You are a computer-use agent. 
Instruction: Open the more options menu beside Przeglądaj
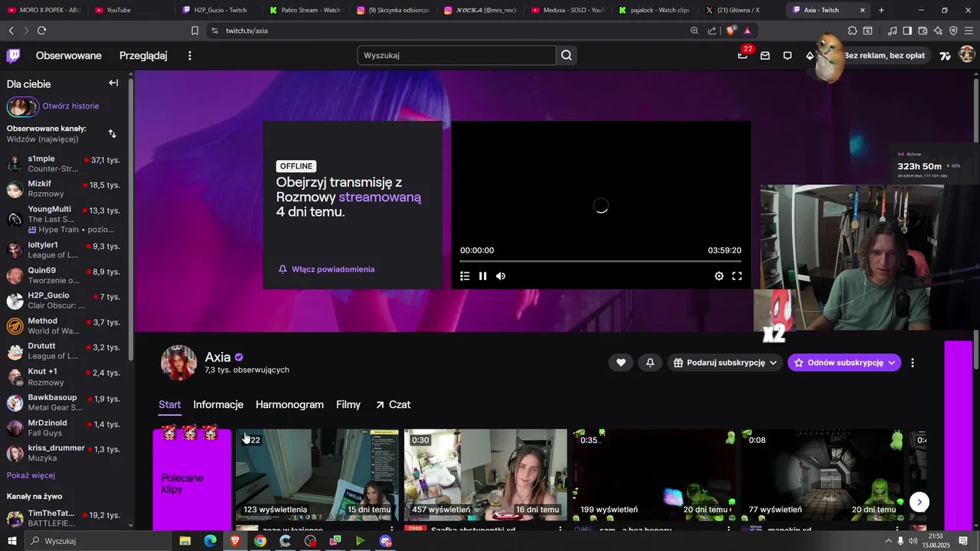point(190,56)
